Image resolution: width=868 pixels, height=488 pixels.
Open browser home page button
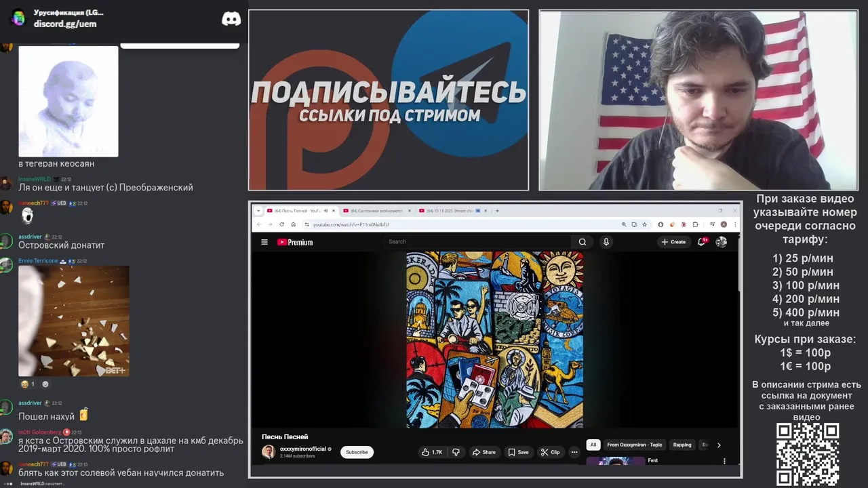293,224
